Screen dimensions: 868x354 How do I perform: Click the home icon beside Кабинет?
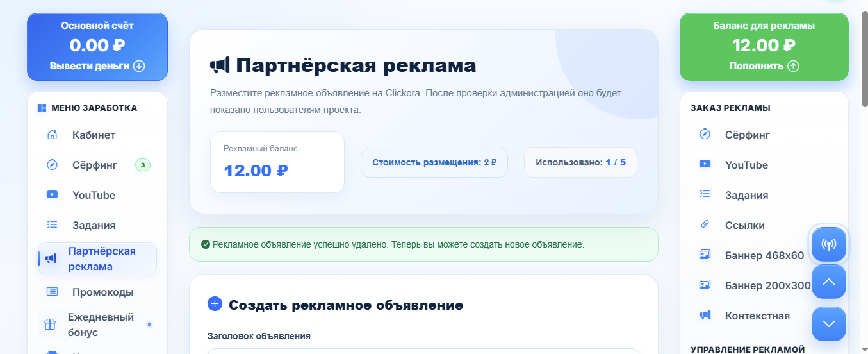click(x=53, y=135)
